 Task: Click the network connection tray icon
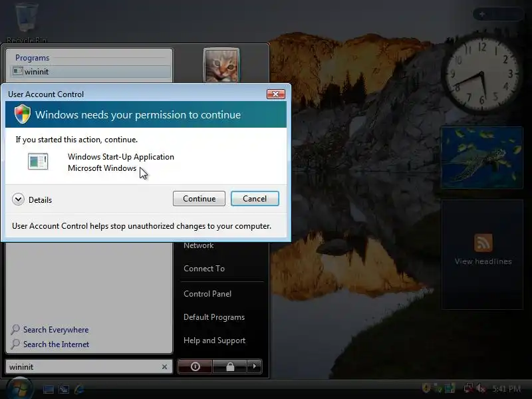[469, 388]
